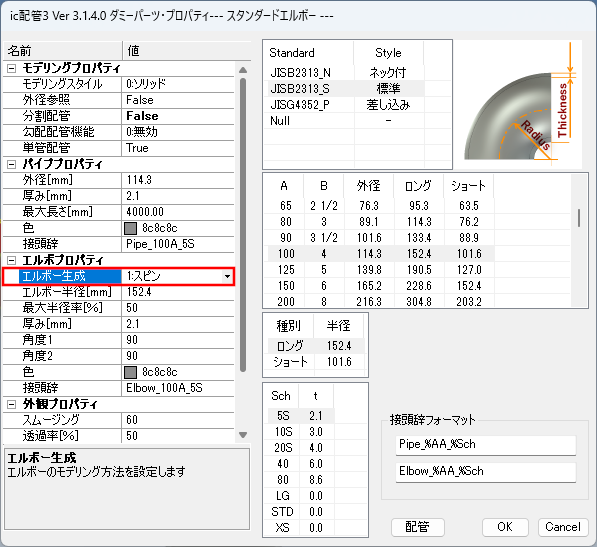Click the 値 column header
The width and height of the screenshot is (597, 547).
pos(187,51)
